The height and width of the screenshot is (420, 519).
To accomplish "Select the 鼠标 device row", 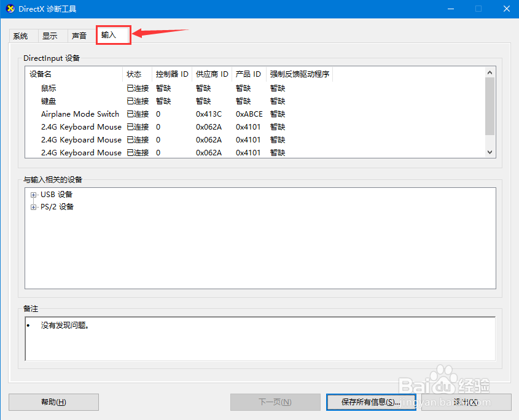I will pyautogui.click(x=48, y=88).
